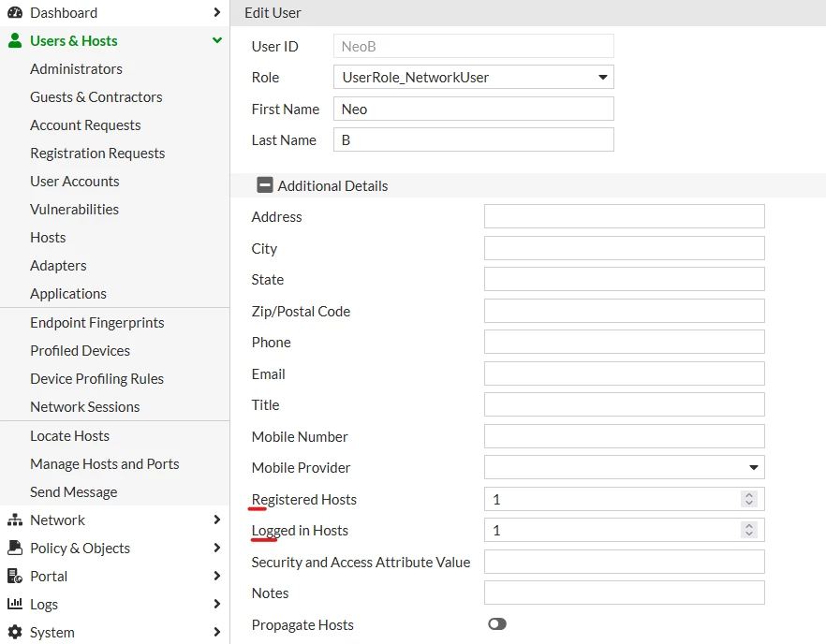Open Send Message

(x=73, y=492)
